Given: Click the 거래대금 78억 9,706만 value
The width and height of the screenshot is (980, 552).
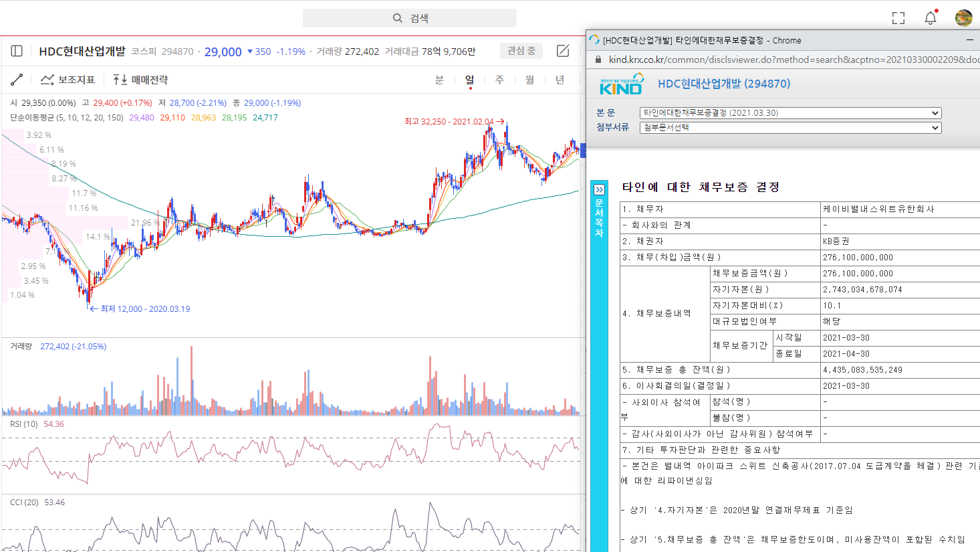Looking at the screenshot, I should tap(431, 52).
